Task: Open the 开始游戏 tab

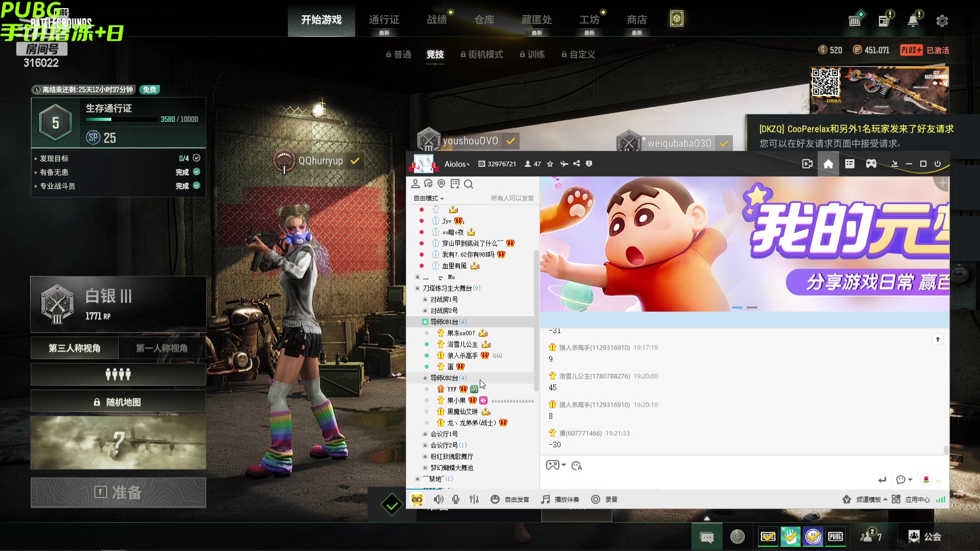Action: 322,19
